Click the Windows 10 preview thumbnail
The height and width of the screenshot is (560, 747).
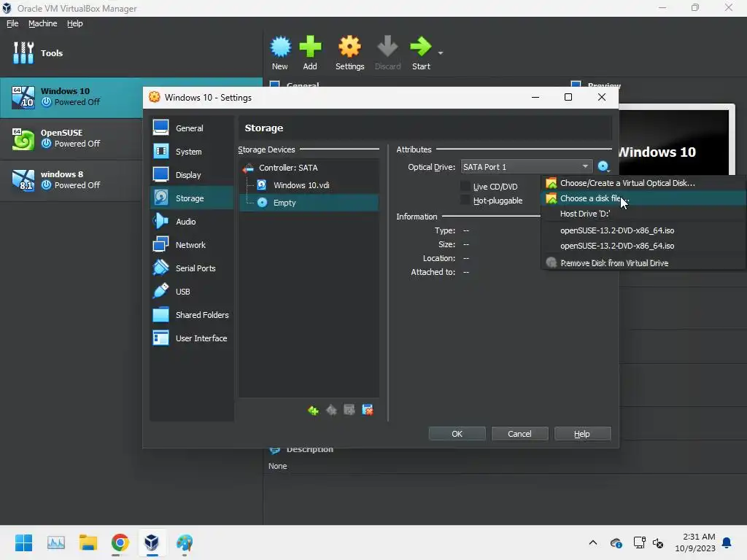point(676,141)
